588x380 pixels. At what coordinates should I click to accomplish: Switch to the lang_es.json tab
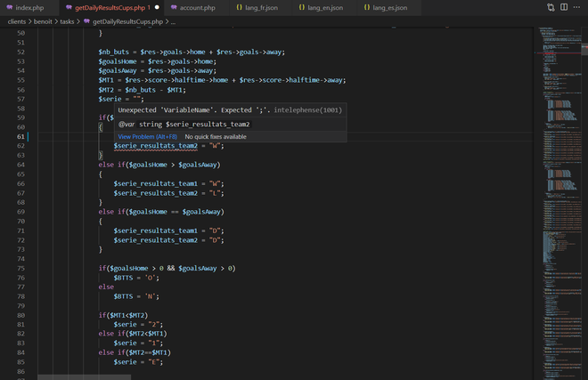[x=389, y=7]
